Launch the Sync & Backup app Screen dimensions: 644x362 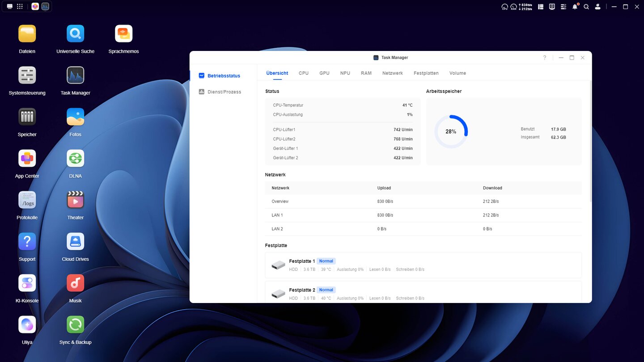[75, 325]
